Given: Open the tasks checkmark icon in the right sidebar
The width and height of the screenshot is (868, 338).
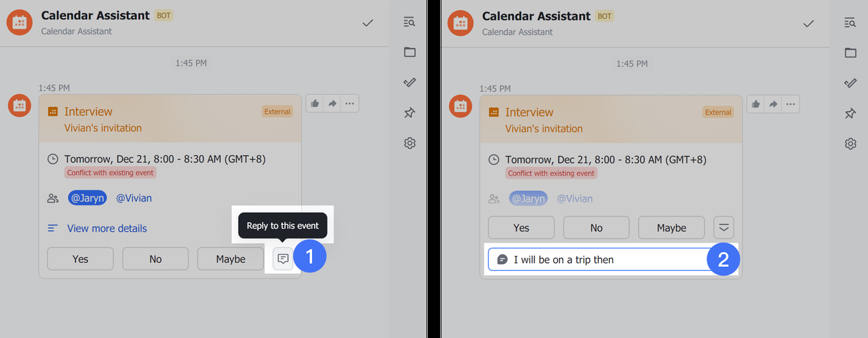Looking at the screenshot, I should click(x=850, y=83).
